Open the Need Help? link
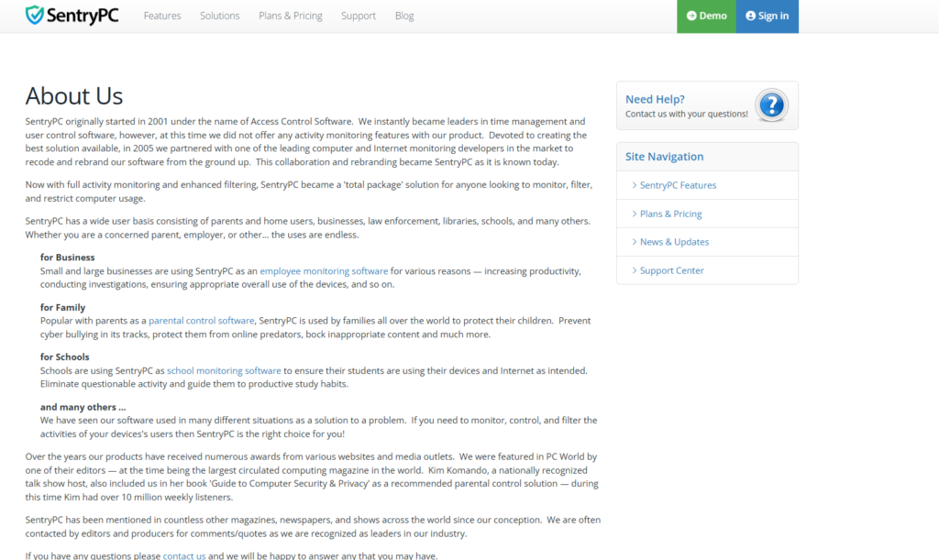Screen dimensions: 939x560 (655, 99)
